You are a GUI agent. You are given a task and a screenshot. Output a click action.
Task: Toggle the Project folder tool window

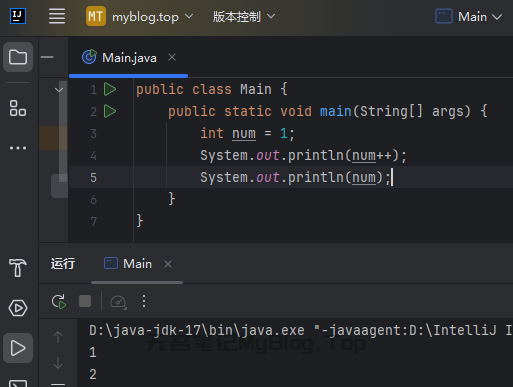click(x=18, y=57)
